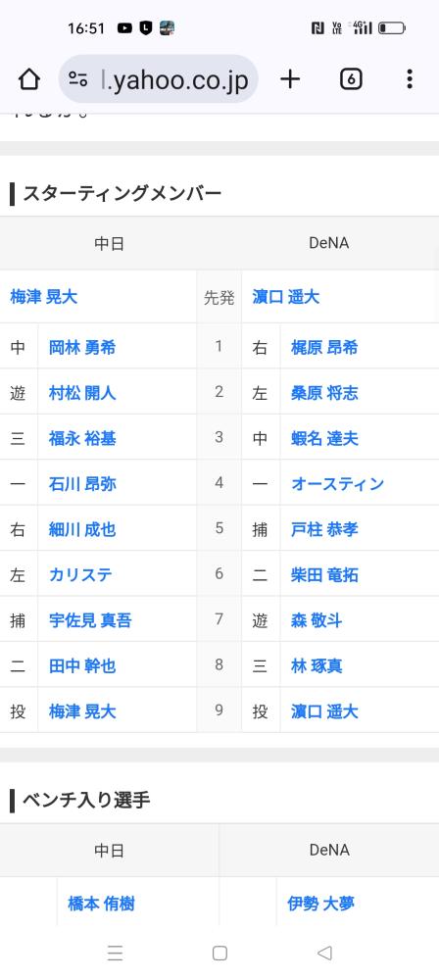Tap the Chrome home icon
Screen dimensions: 439x980
coord(28,79)
